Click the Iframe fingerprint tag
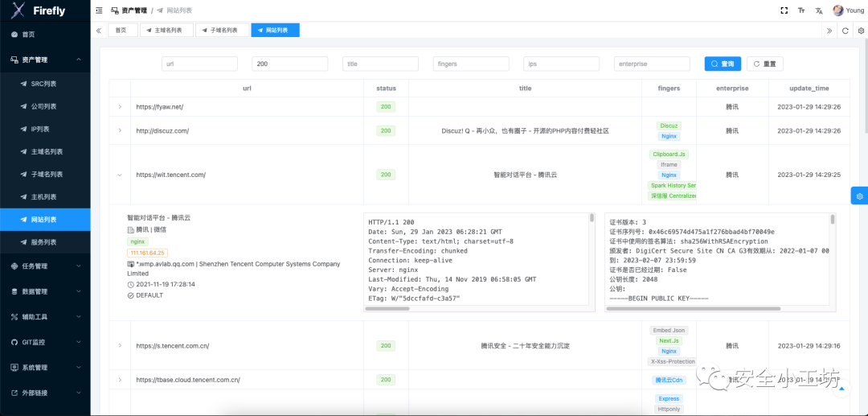The height and width of the screenshot is (416, 868). pyautogui.click(x=669, y=164)
